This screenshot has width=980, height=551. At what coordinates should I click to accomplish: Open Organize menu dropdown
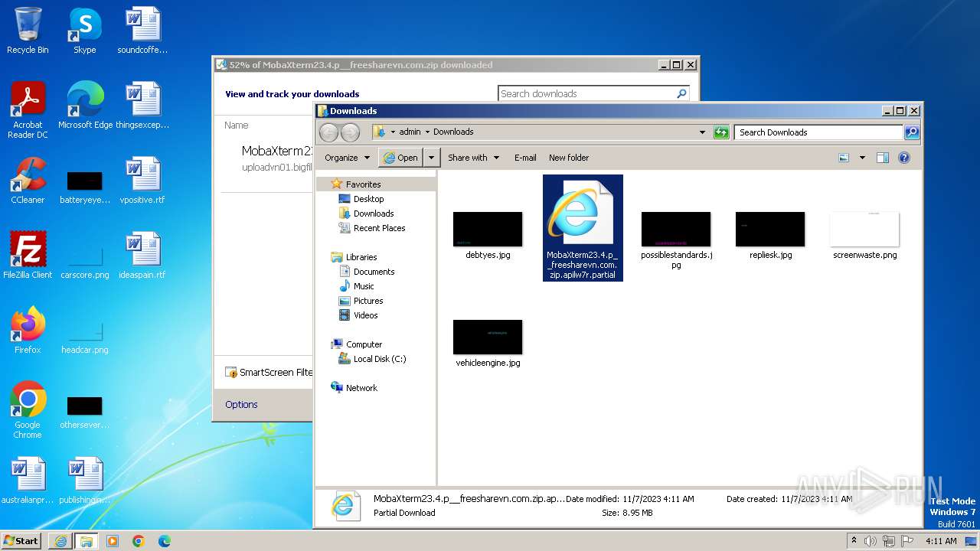(347, 158)
